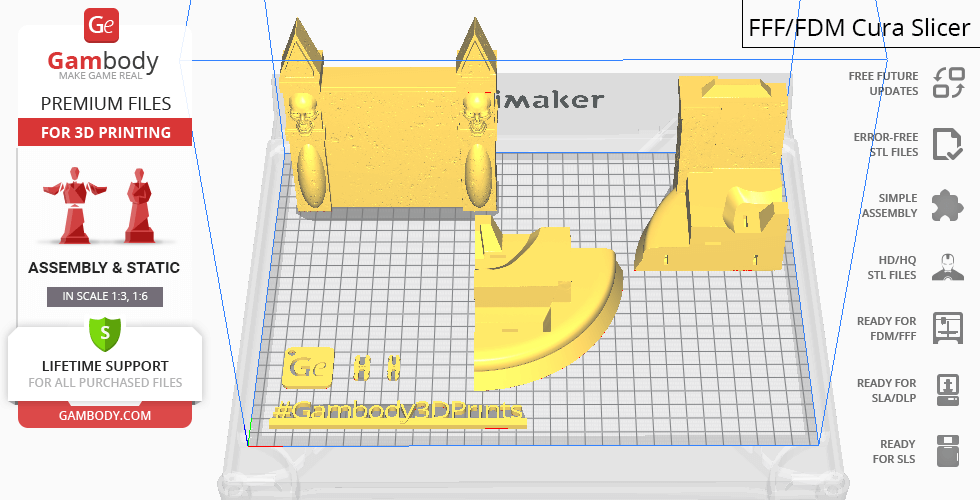Image resolution: width=980 pixels, height=500 pixels.
Task: Click the 'FOR 3D PRINTING' red banner
Action: (x=104, y=133)
